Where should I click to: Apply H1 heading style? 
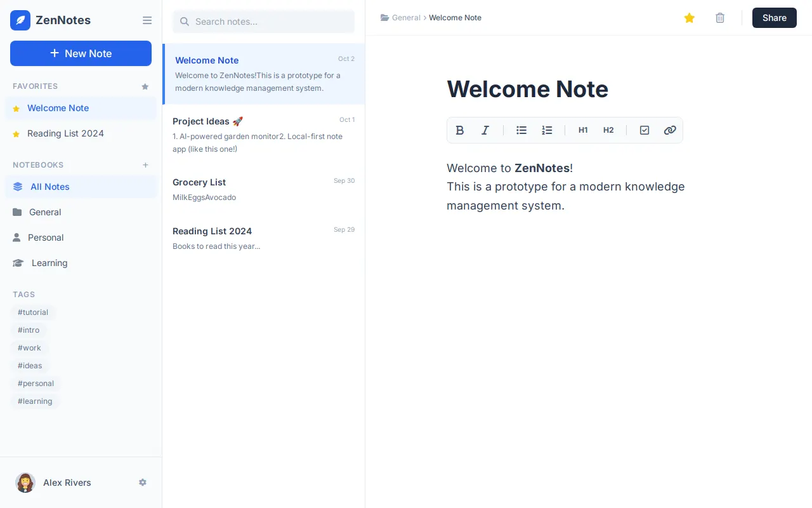[x=583, y=130]
